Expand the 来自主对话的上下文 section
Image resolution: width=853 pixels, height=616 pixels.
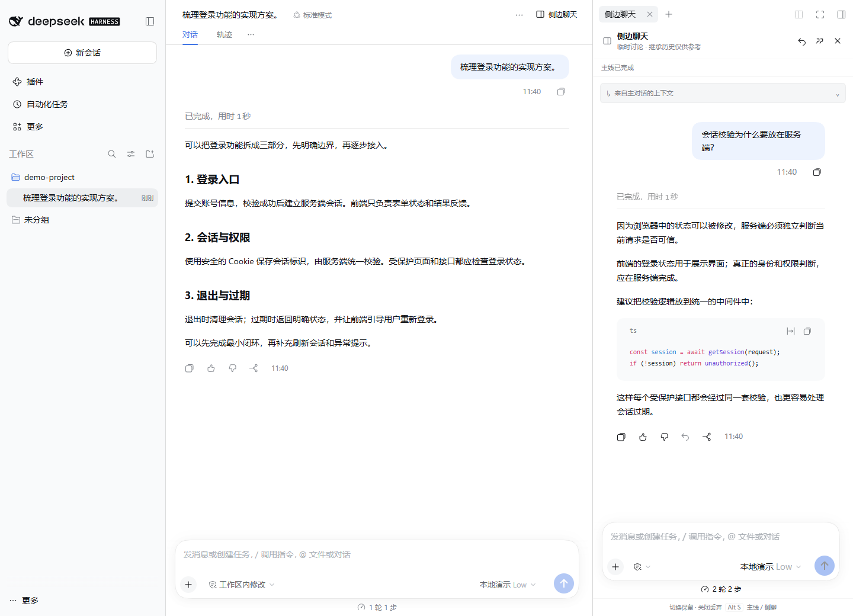[723, 93]
